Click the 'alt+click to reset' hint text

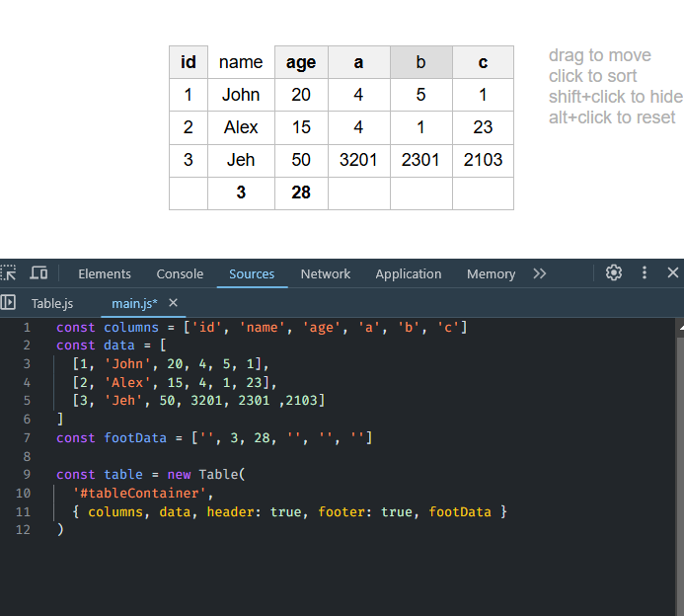pos(612,117)
